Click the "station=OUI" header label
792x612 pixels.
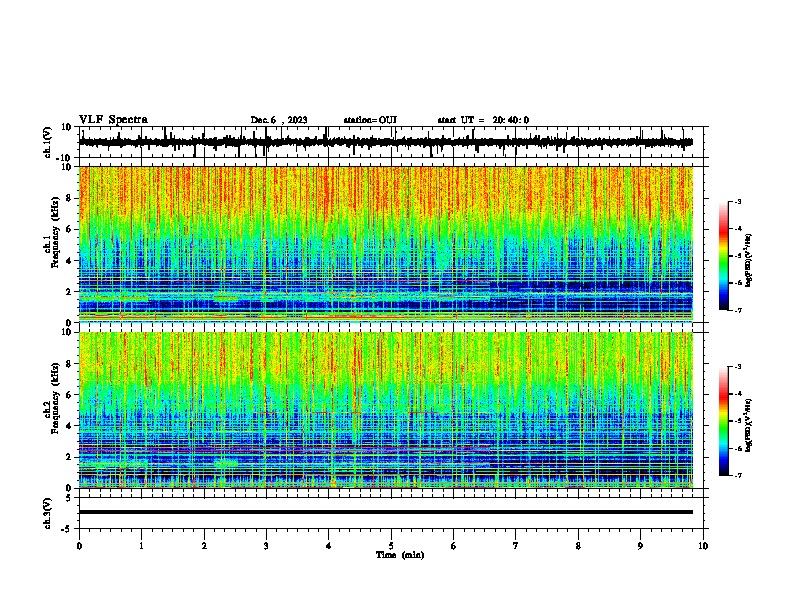pyautogui.click(x=370, y=120)
